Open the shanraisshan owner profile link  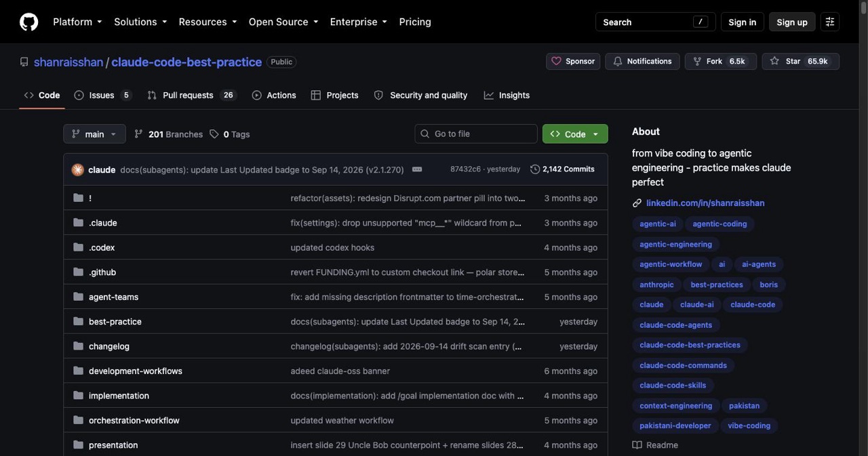68,62
